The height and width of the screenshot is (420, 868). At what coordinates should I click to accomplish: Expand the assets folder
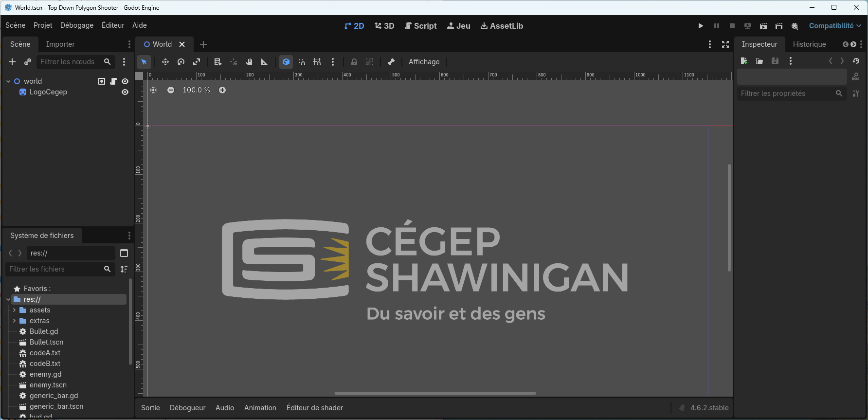point(14,310)
